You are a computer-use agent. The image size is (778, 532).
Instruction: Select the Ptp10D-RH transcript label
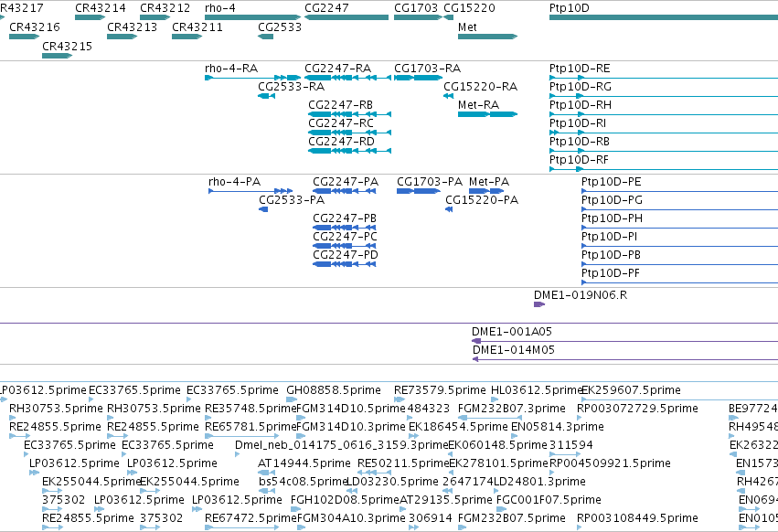tap(580, 105)
